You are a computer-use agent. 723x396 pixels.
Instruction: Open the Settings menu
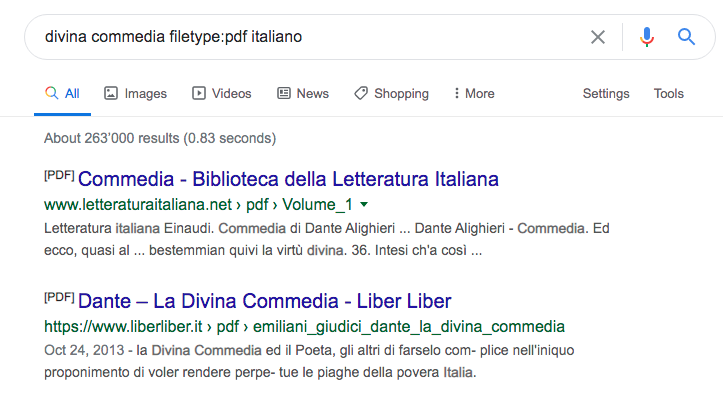tap(606, 94)
